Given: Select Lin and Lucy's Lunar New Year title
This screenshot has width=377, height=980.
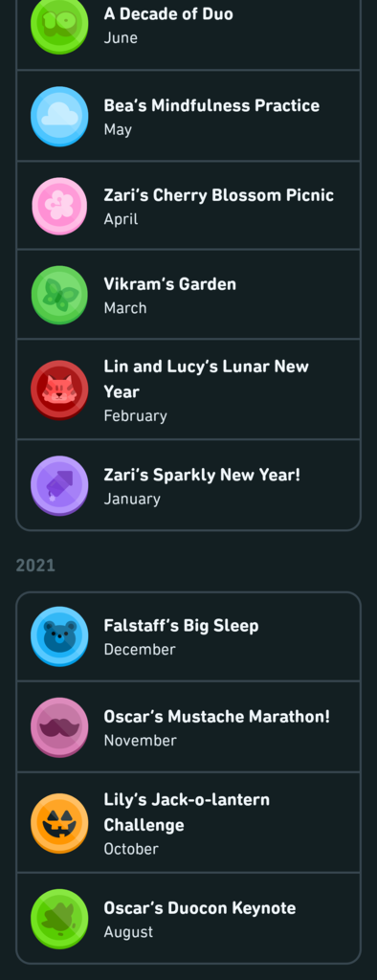Looking at the screenshot, I should (x=207, y=379).
